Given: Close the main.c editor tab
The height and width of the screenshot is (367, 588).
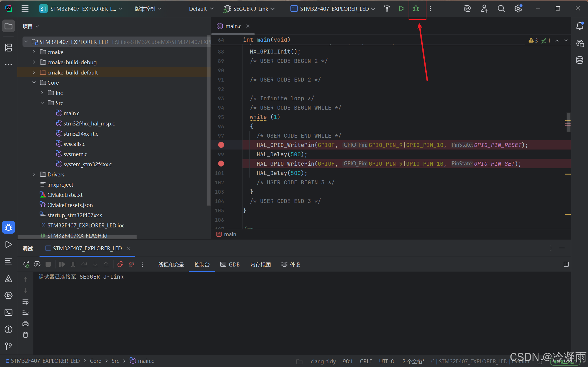Looking at the screenshot, I should coord(248,26).
